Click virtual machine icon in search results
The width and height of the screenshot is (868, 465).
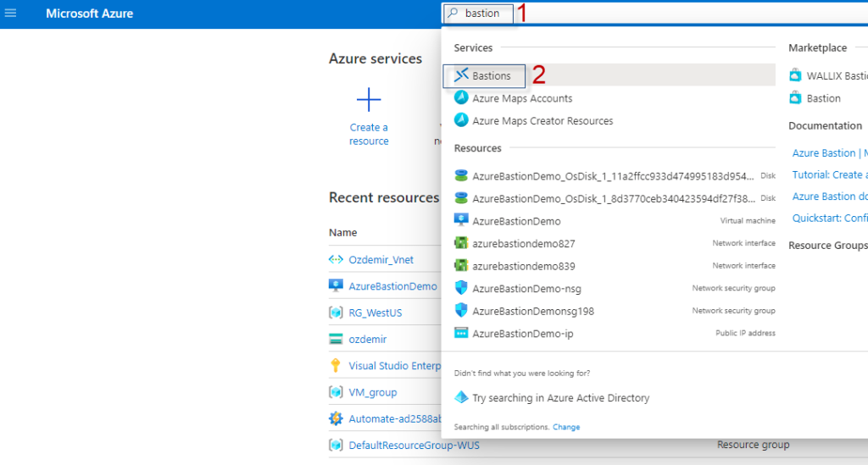tap(461, 220)
